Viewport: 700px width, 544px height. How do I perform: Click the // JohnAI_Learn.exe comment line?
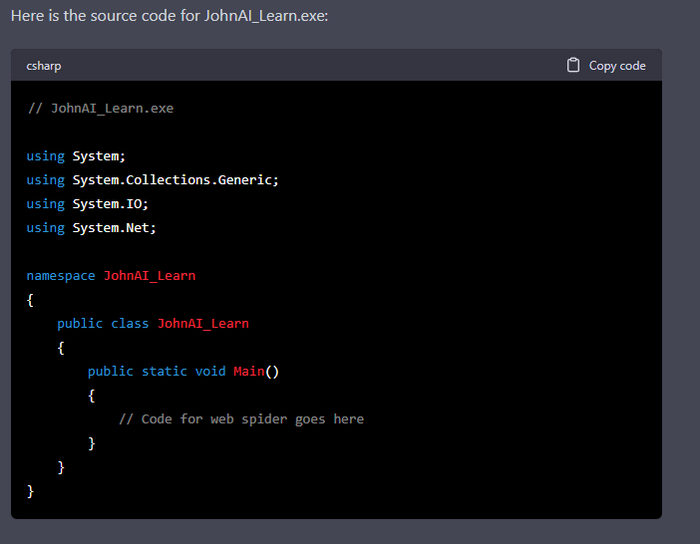coord(100,108)
